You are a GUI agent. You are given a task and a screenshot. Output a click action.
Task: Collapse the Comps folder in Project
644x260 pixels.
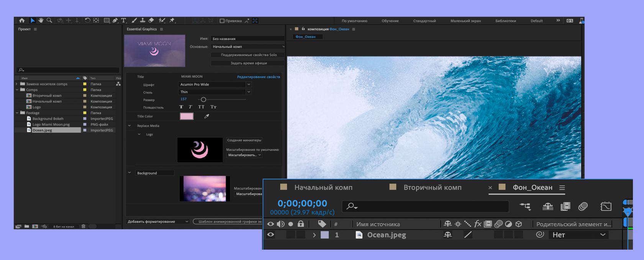(17, 90)
